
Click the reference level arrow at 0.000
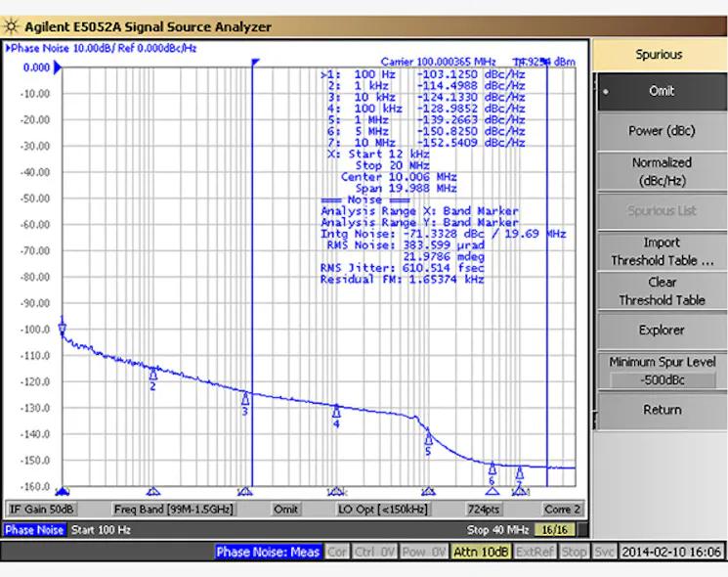[58, 67]
